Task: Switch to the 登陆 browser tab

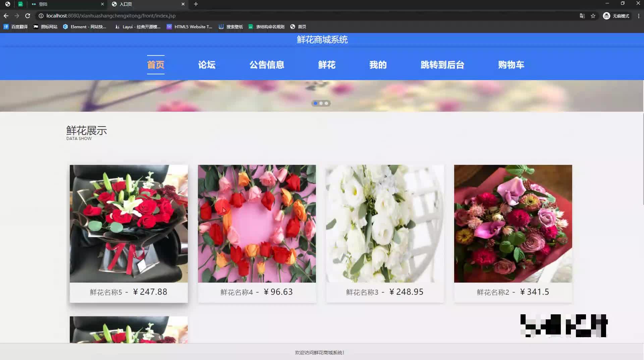Action: pos(67,4)
